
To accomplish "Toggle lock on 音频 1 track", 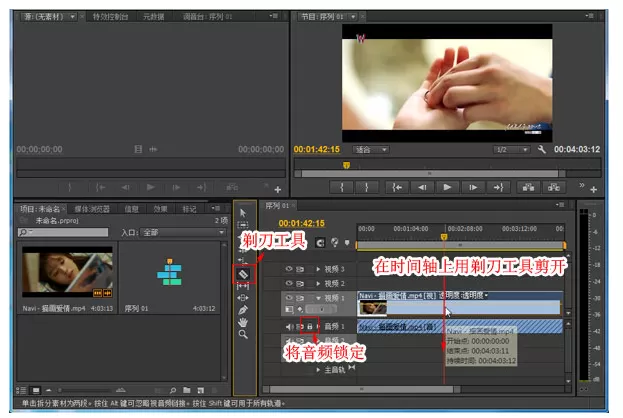I will coord(310,326).
